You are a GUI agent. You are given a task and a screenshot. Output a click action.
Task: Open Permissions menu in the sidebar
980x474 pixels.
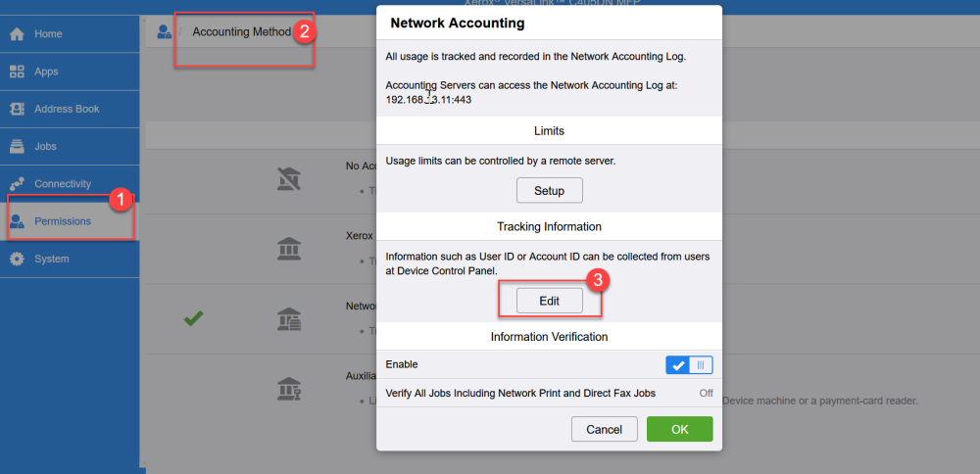click(63, 221)
